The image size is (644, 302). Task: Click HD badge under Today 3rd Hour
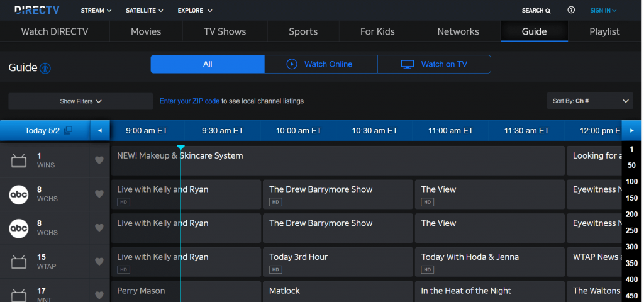pyautogui.click(x=275, y=269)
